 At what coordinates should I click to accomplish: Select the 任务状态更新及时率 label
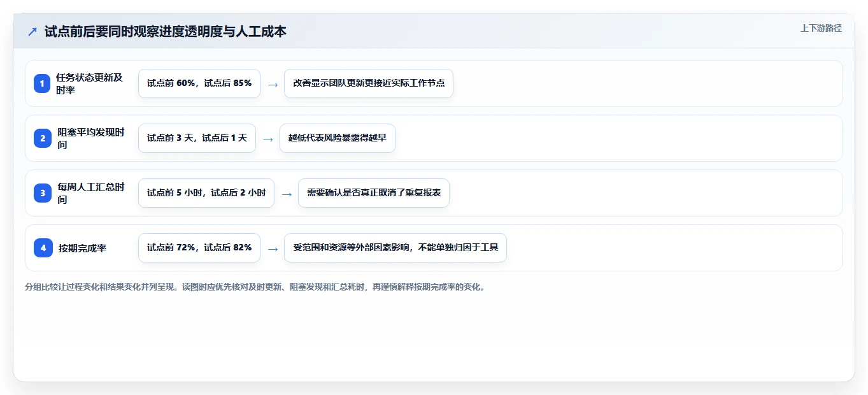coord(89,83)
